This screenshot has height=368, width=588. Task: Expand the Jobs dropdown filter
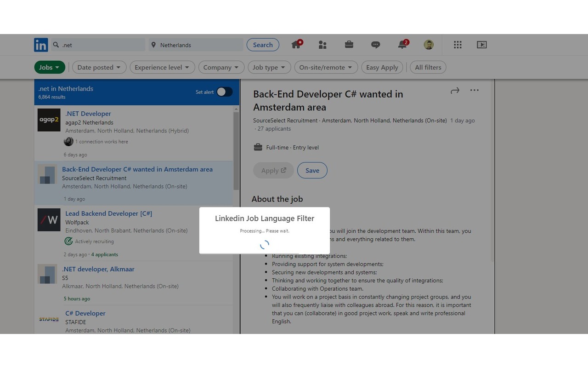(x=50, y=67)
